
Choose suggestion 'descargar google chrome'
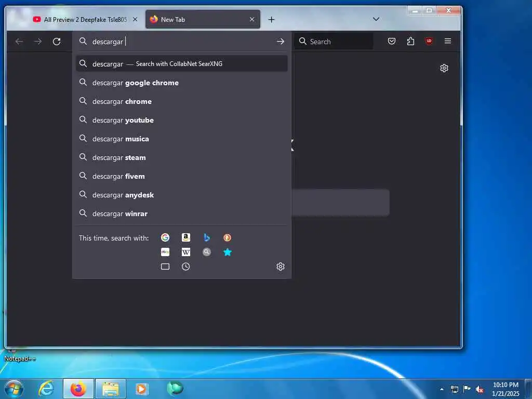pos(182,83)
